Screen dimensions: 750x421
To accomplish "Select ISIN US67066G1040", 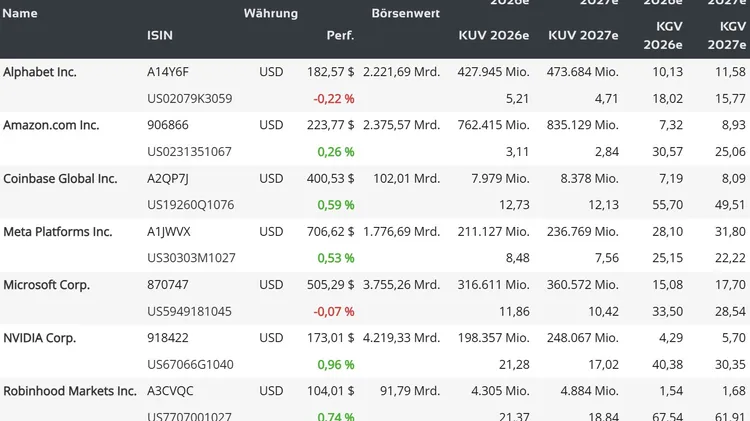I will point(190,365).
